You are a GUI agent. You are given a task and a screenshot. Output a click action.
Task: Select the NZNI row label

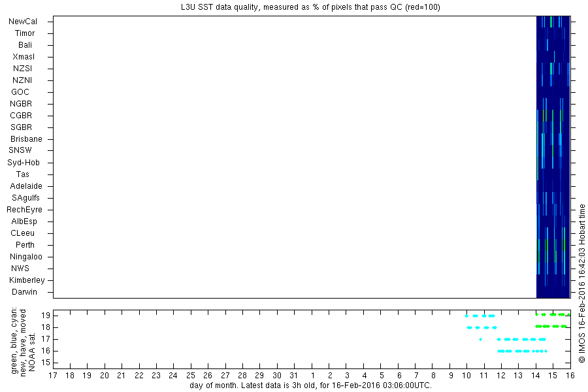(22, 80)
